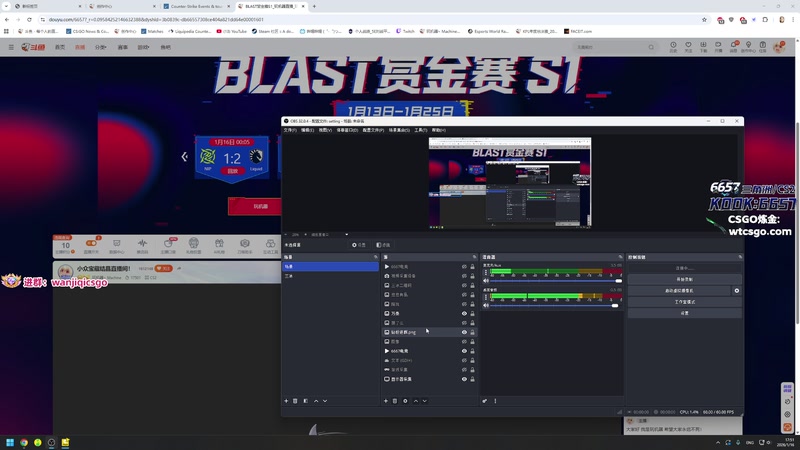Mute the Desktop Audio channel

point(486,305)
